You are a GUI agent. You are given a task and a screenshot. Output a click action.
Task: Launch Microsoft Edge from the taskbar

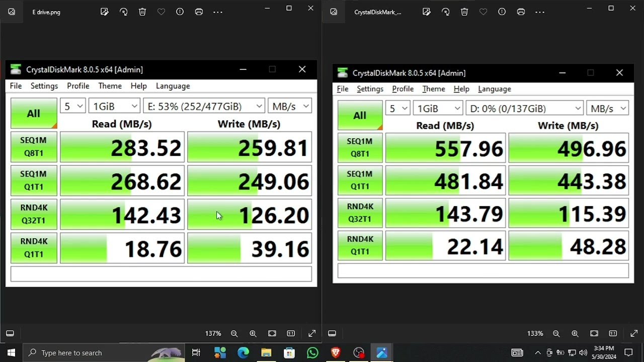coord(243,352)
